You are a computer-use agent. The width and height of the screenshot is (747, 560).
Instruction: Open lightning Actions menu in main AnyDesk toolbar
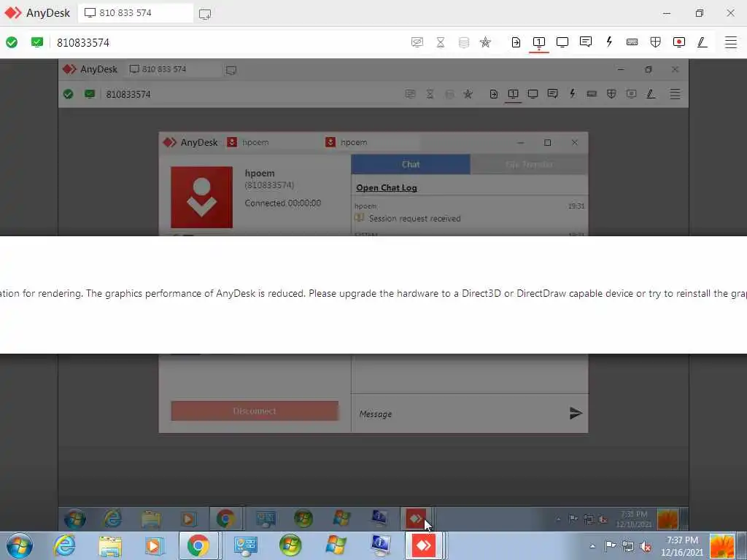coord(609,42)
